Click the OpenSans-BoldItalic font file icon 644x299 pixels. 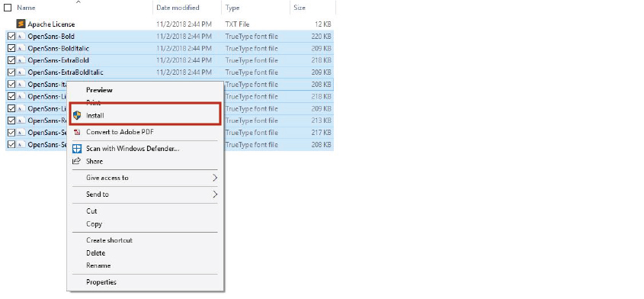21,48
